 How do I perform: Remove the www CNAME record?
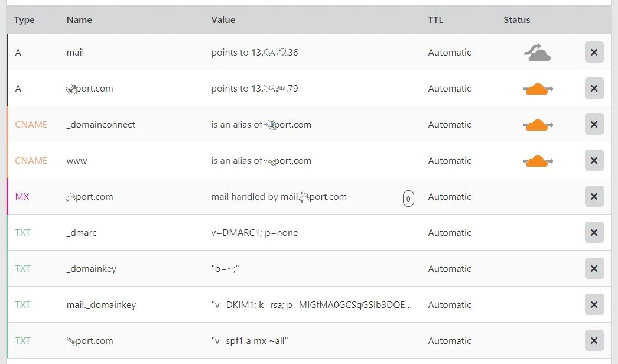[x=594, y=161]
